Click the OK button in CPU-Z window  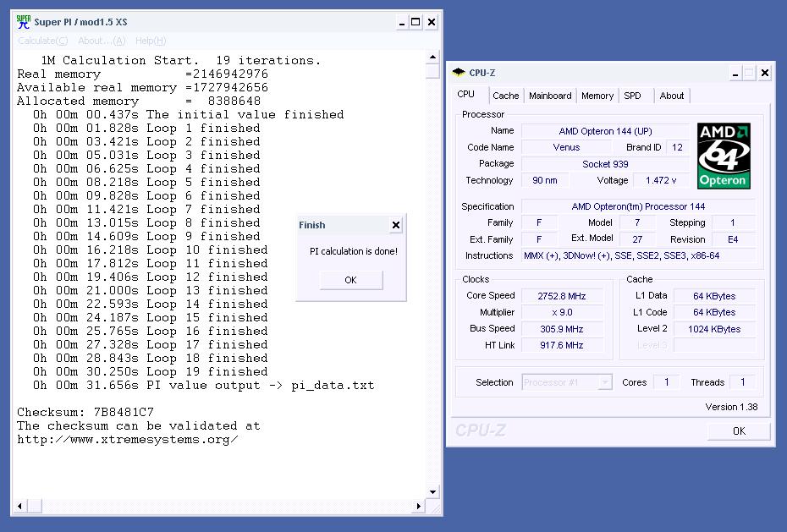click(x=738, y=431)
